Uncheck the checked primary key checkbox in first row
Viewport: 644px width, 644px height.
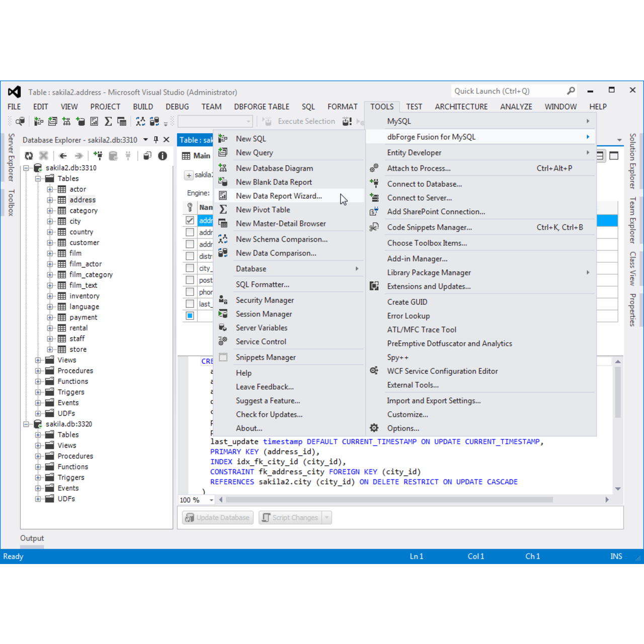(190, 220)
